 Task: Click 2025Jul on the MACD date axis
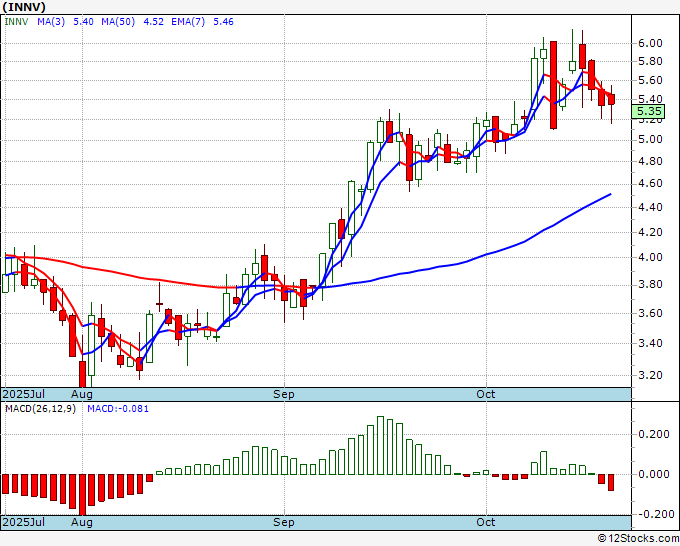coord(24,522)
